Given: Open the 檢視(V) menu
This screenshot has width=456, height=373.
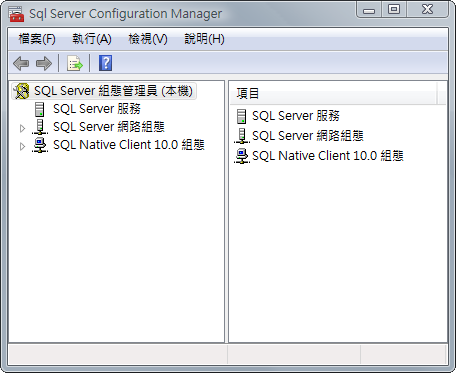Looking at the screenshot, I should tap(148, 39).
